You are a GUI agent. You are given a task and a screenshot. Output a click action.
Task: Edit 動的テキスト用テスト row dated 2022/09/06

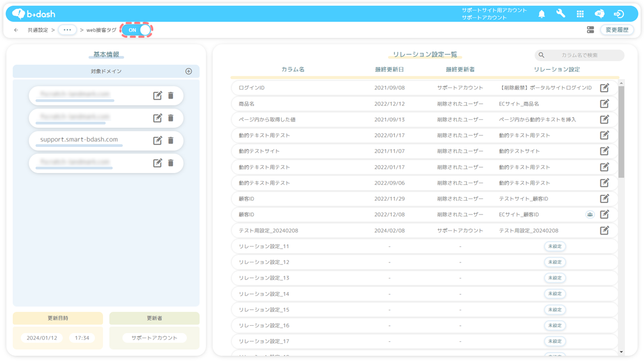(x=605, y=183)
